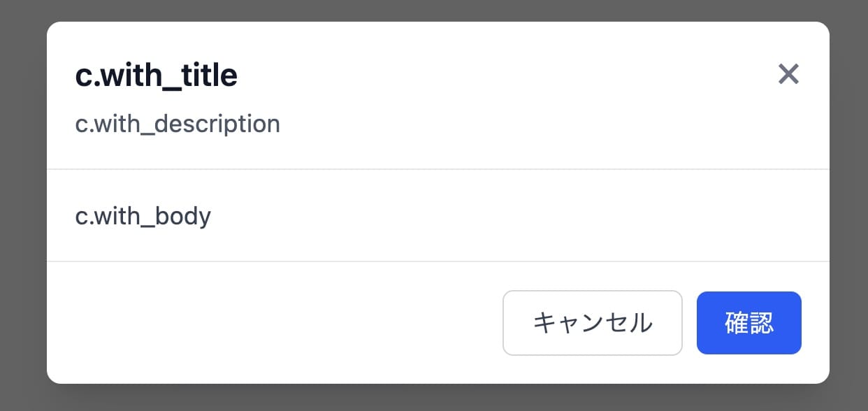This screenshot has width=868, height=411.
Task: Click the c.with_body text
Action: tap(143, 216)
